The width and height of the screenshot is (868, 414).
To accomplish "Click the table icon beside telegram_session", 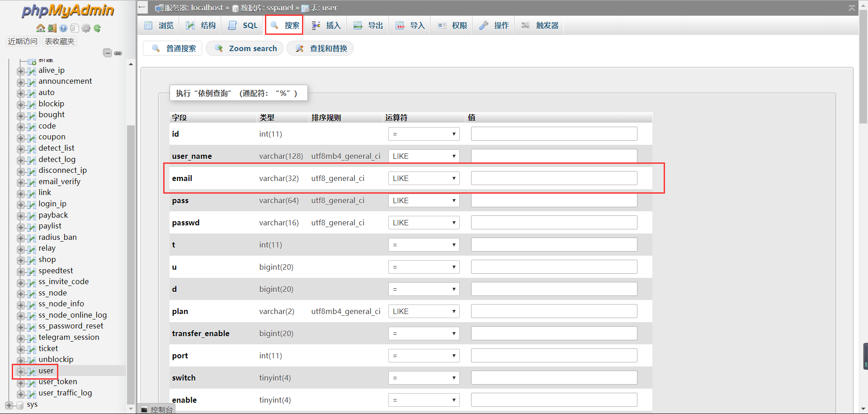I will [x=31, y=338].
